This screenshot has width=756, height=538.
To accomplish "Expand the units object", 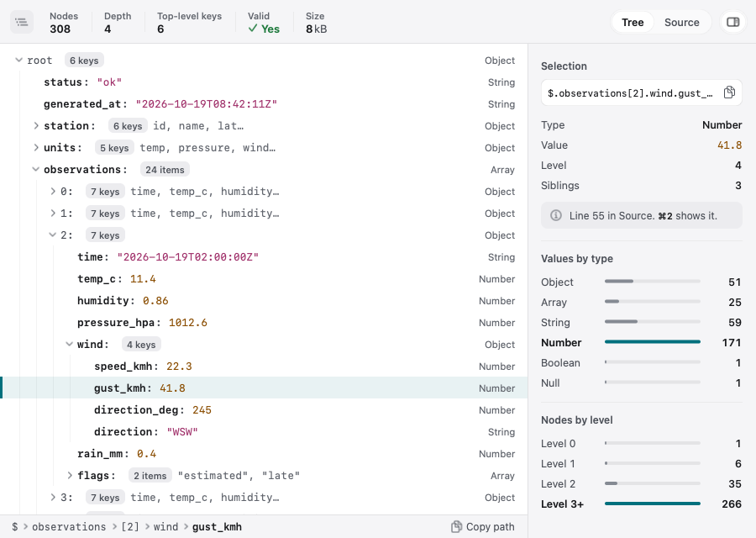I will point(35,148).
